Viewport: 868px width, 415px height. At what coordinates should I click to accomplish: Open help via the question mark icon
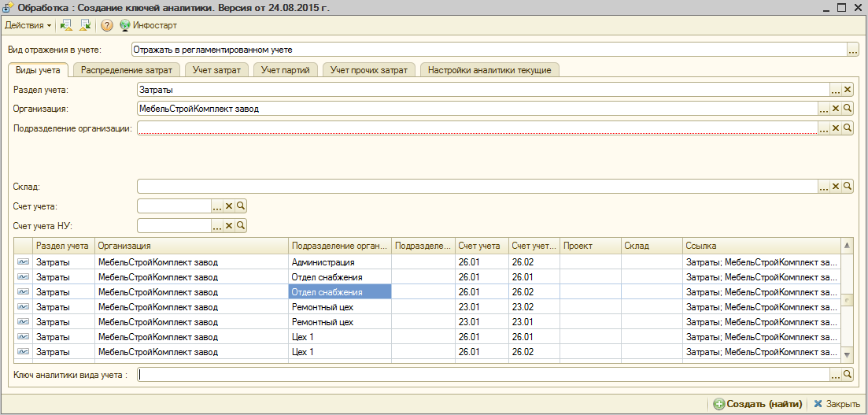click(x=107, y=25)
